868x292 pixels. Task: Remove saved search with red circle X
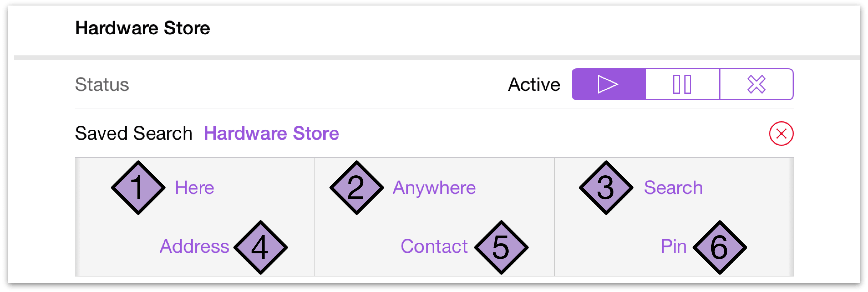(781, 134)
